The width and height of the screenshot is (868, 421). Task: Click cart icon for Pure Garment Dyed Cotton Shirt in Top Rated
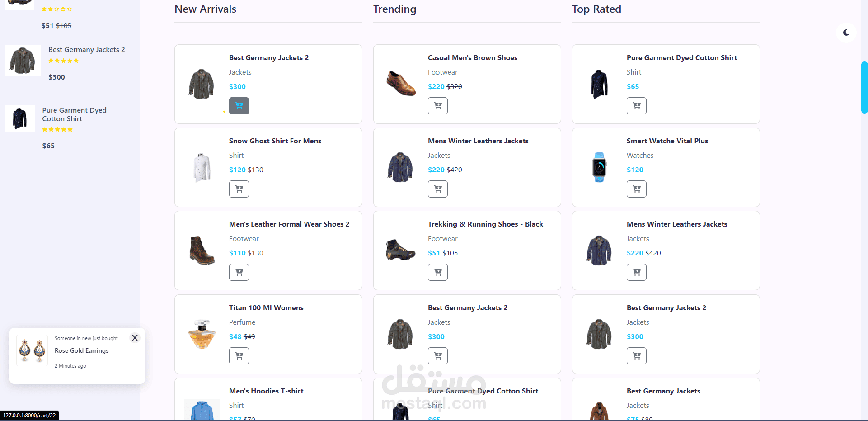tap(637, 106)
